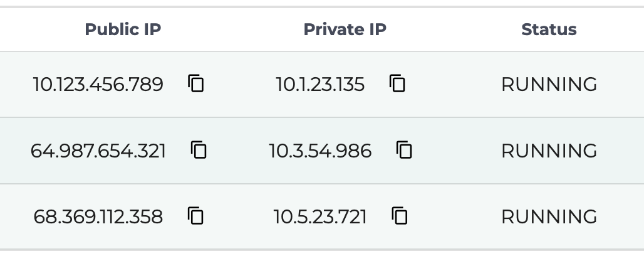Click the private IP text 10.5.23.721

(x=320, y=217)
